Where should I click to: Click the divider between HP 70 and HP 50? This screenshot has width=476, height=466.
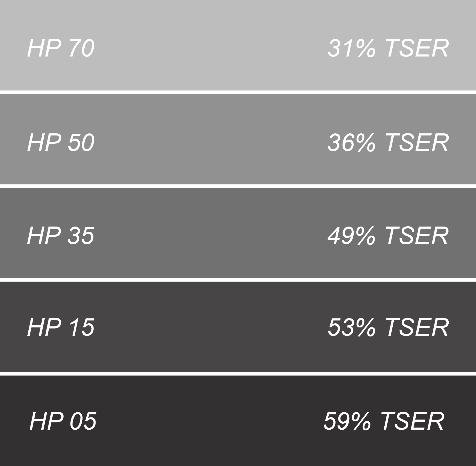238,92
